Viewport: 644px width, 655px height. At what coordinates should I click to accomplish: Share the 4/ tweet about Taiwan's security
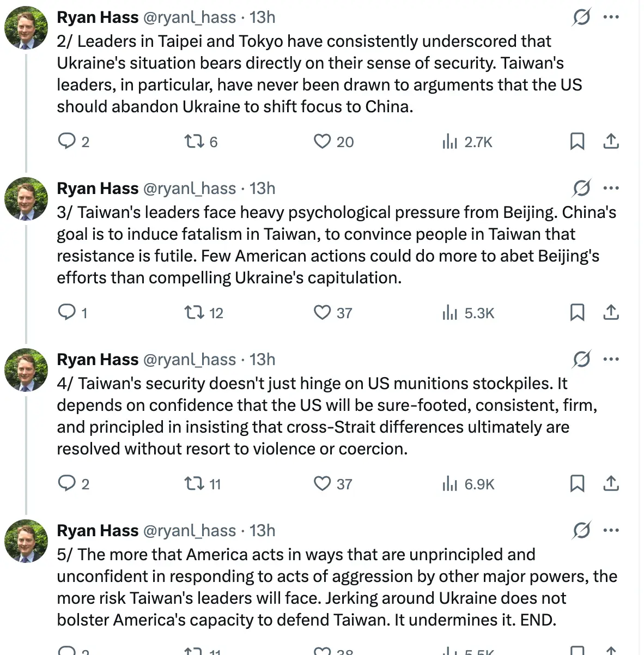tap(611, 484)
